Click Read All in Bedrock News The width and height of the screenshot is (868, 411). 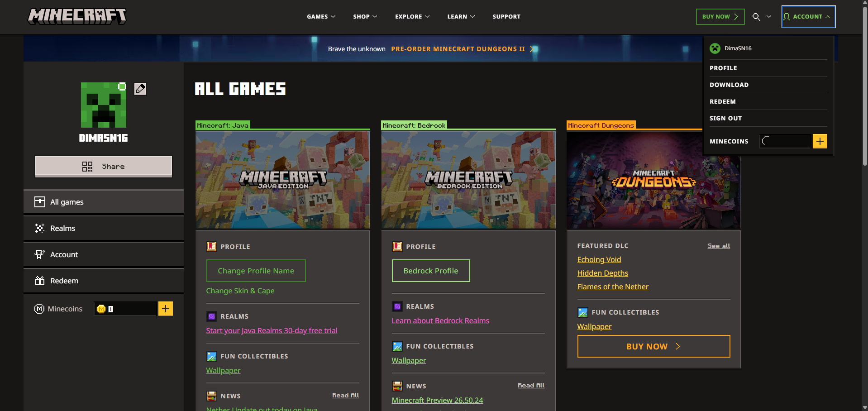coord(531,385)
